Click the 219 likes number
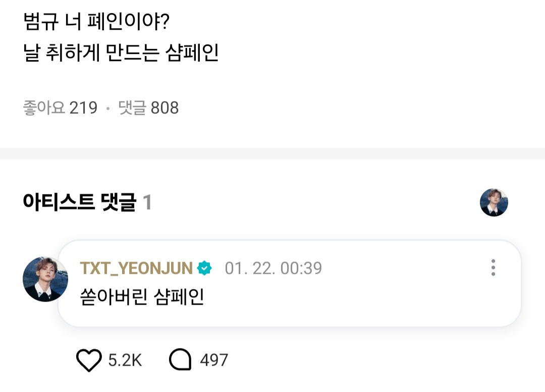Screen dimensions: 545x392 click(83, 107)
